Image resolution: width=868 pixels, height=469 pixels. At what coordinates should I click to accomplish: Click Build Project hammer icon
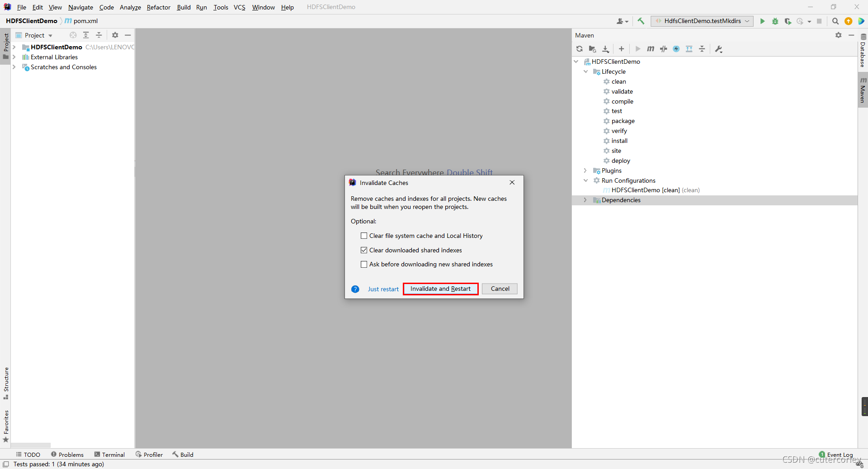tap(641, 21)
